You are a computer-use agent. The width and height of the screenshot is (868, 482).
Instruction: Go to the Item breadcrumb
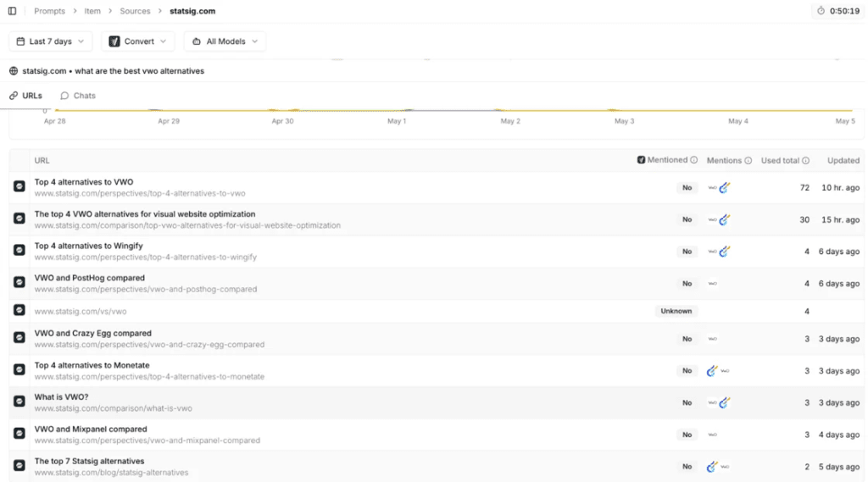(x=92, y=11)
